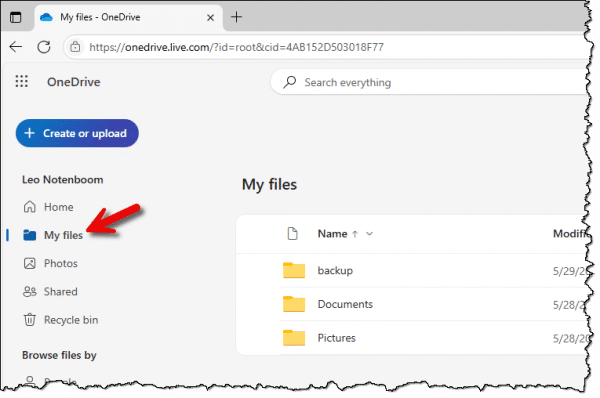The width and height of the screenshot is (600, 398).
Task: Sort by the Name column header
Action: point(333,234)
